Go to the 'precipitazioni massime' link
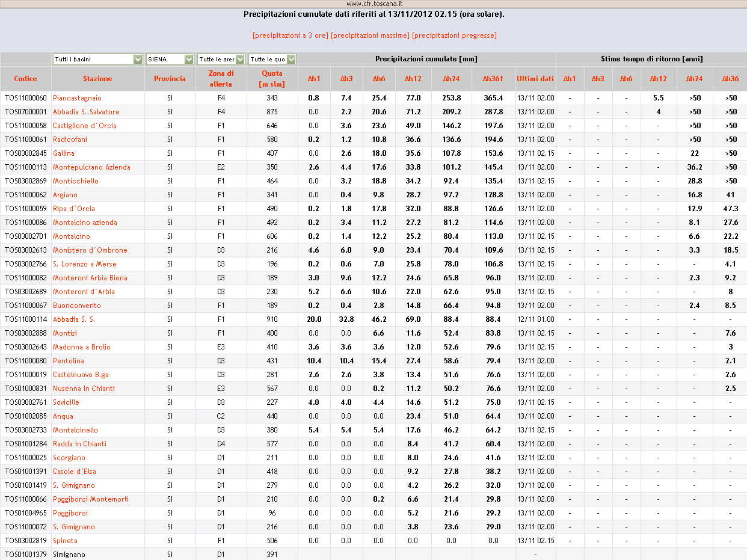This screenshot has height=560, width=747. (x=370, y=35)
